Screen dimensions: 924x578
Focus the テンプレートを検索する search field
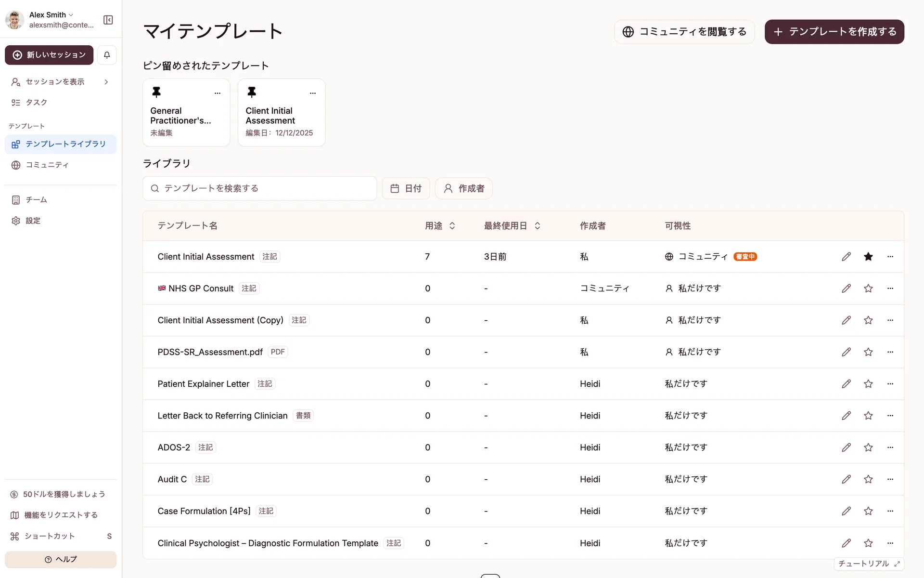click(x=260, y=188)
